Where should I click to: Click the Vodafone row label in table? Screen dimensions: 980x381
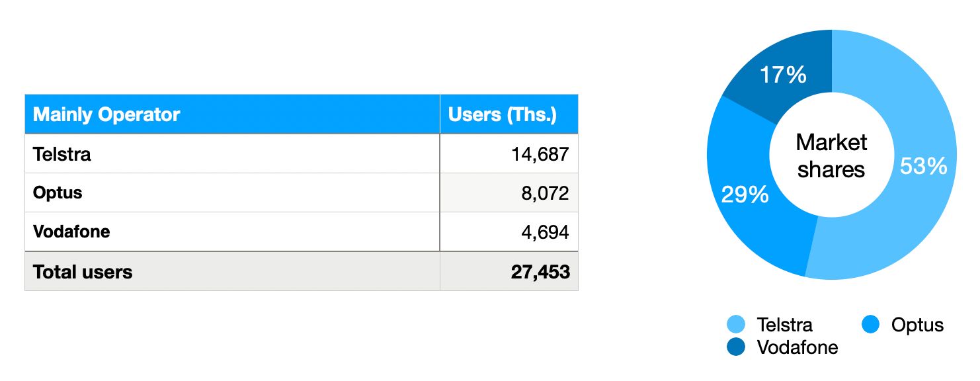[x=71, y=232]
